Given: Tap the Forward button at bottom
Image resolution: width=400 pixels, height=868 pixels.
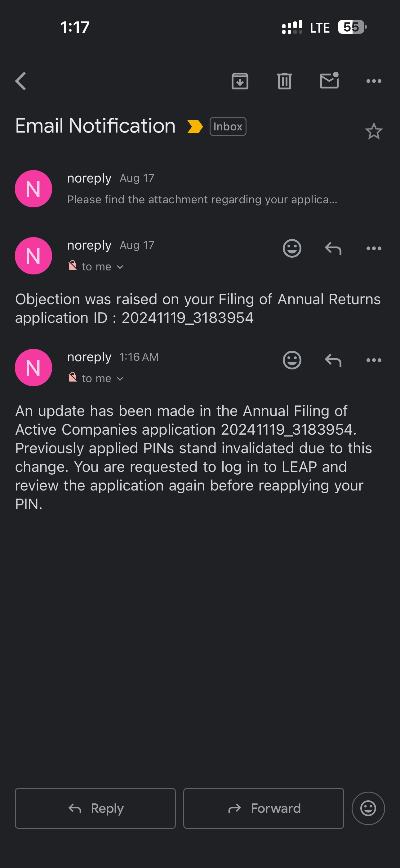Looking at the screenshot, I should (x=264, y=808).
